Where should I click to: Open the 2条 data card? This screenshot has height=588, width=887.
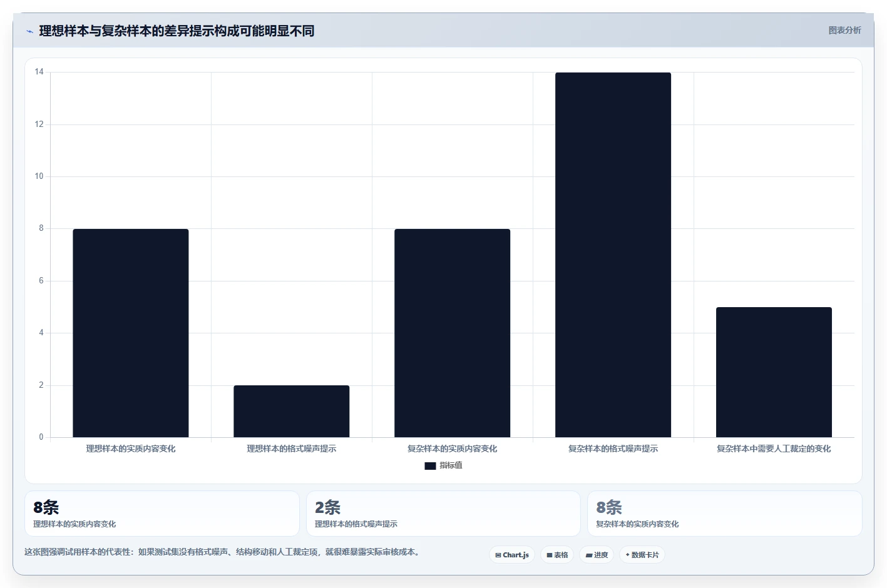pyautogui.click(x=443, y=514)
